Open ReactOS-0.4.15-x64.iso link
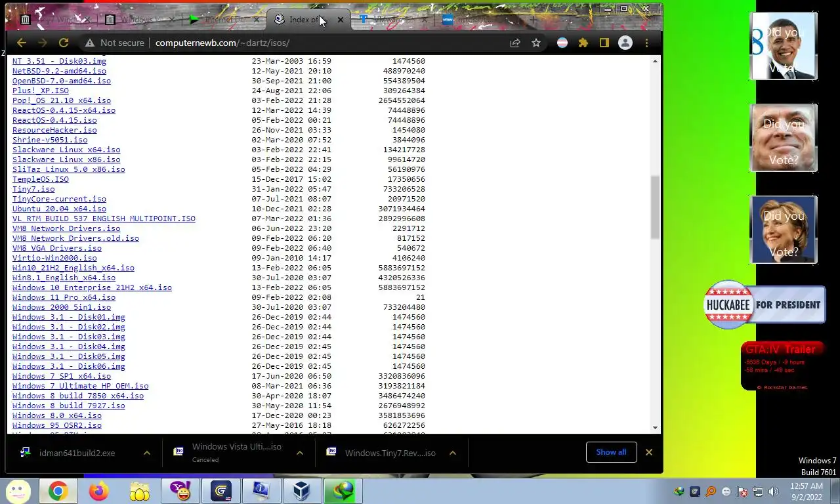The image size is (840, 504). [64, 110]
